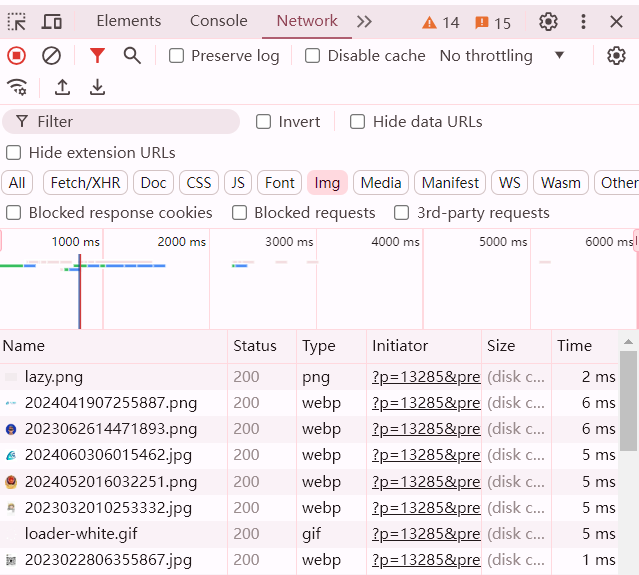Click the export HAR download icon
639x575 pixels.
pos(97,87)
